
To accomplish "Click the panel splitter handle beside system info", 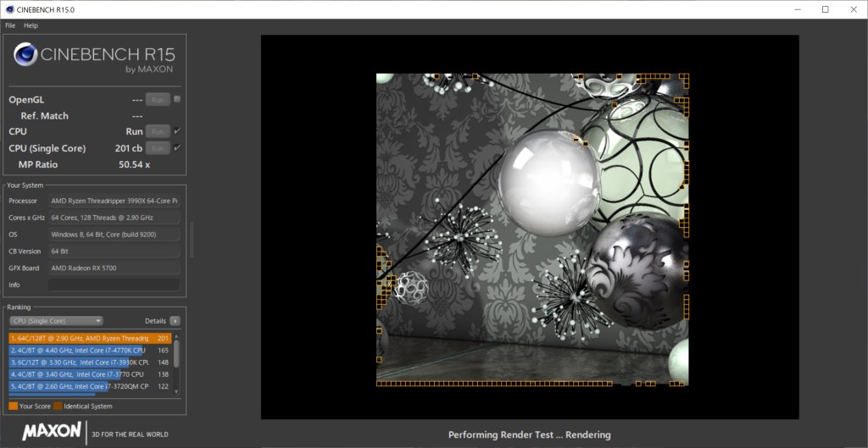I will 191,240.
